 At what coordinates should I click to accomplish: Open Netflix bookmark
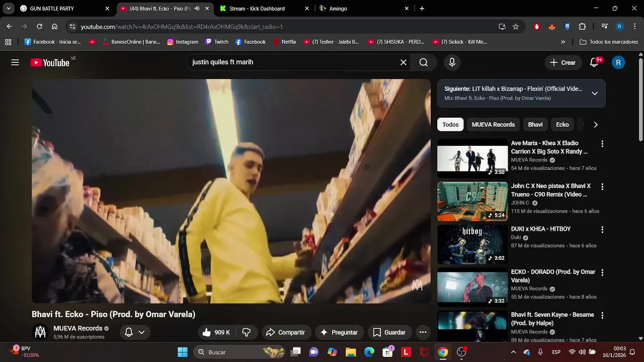(284, 42)
